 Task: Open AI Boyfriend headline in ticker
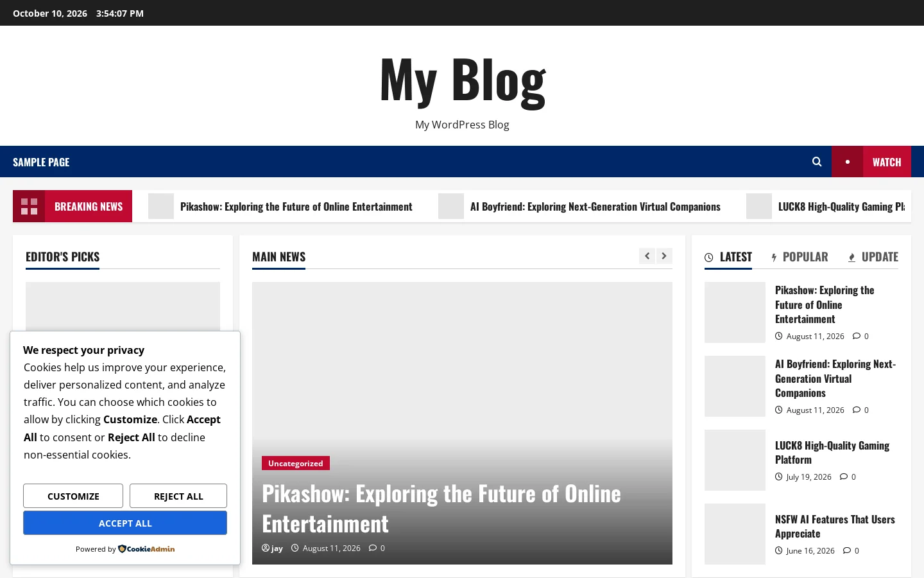[x=595, y=206]
